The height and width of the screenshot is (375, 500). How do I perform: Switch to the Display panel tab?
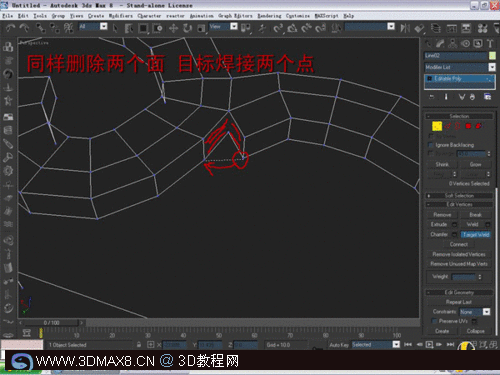(x=478, y=43)
